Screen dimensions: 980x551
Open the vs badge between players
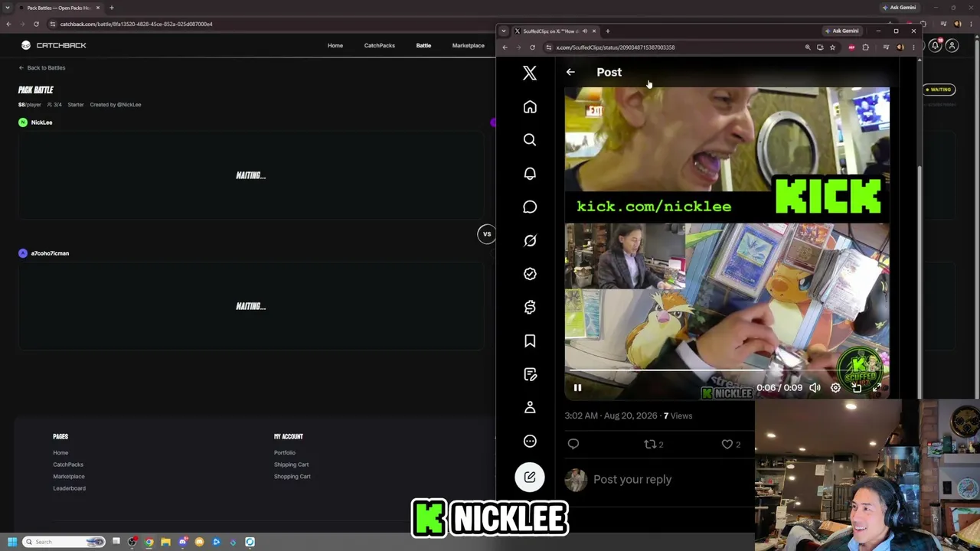[486, 234]
